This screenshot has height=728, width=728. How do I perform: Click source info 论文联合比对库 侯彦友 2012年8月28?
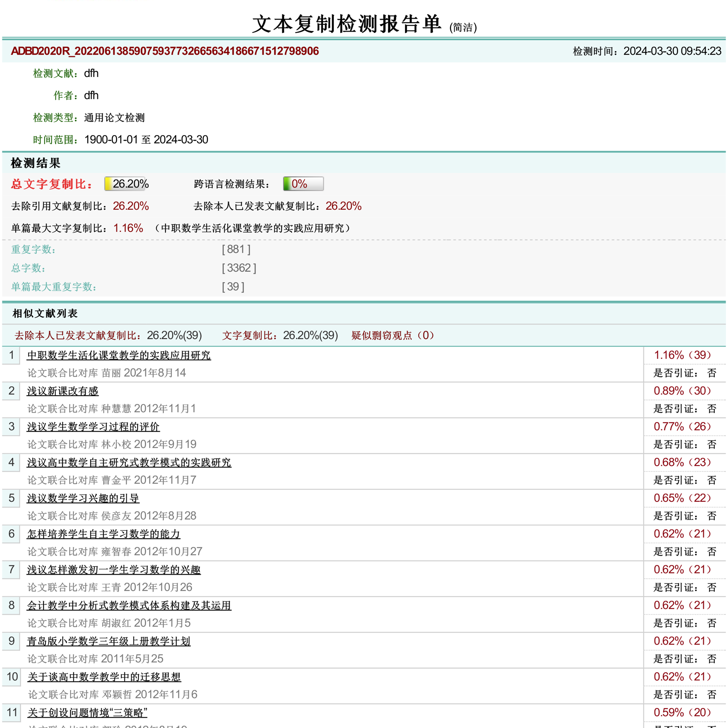click(112, 516)
